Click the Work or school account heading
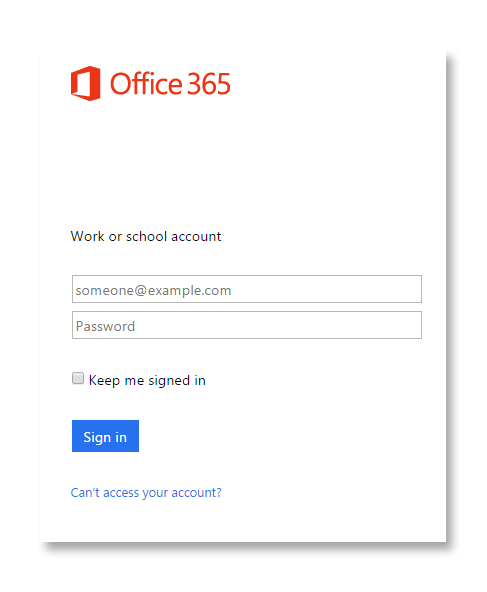Viewport: 487px width, 592px height. 146,236
